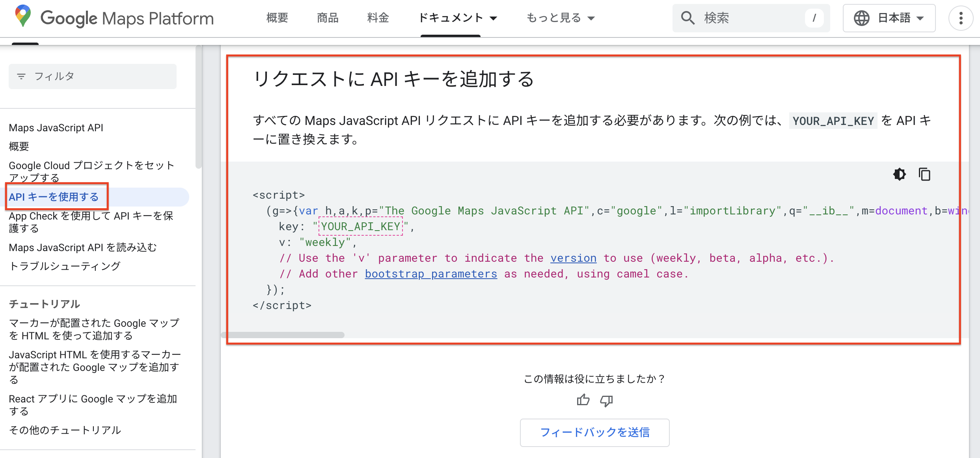This screenshot has width=980, height=458.
Task: Click the filter icon in the sidebar
Action: 22,76
